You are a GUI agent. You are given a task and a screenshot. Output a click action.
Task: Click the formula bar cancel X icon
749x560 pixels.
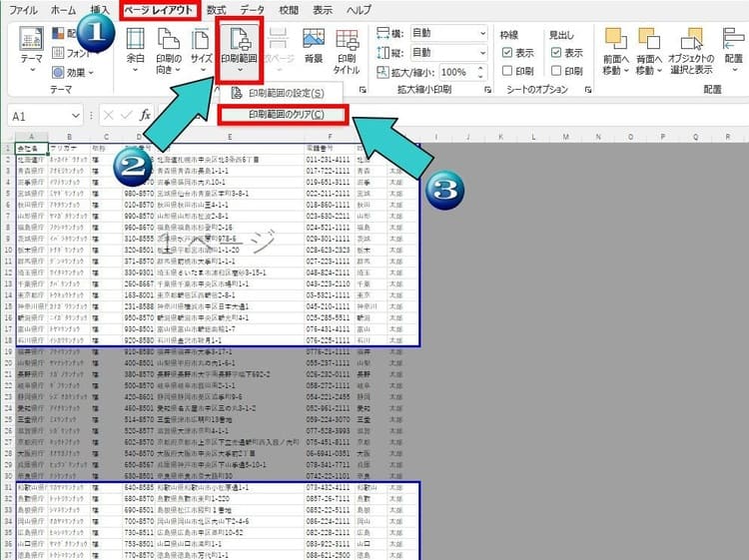(x=109, y=116)
